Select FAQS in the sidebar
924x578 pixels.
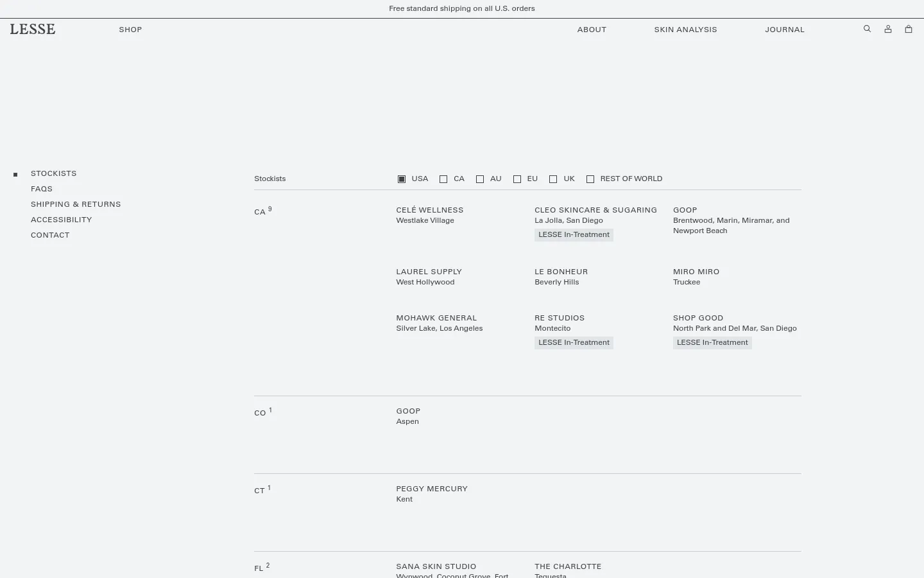[42, 189]
